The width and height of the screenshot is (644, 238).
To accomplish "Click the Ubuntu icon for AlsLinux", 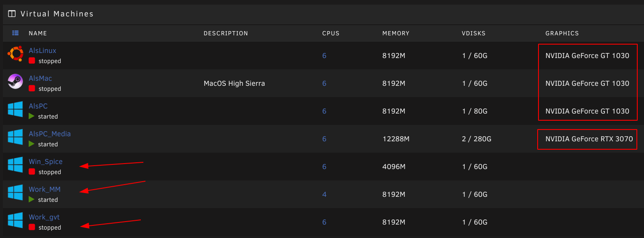I will (16, 54).
